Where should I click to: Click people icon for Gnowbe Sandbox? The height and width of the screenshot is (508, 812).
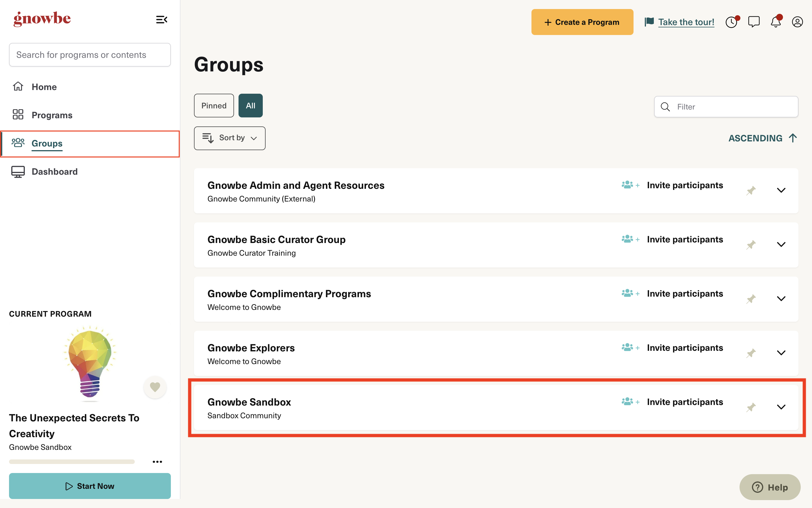point(630,402)
